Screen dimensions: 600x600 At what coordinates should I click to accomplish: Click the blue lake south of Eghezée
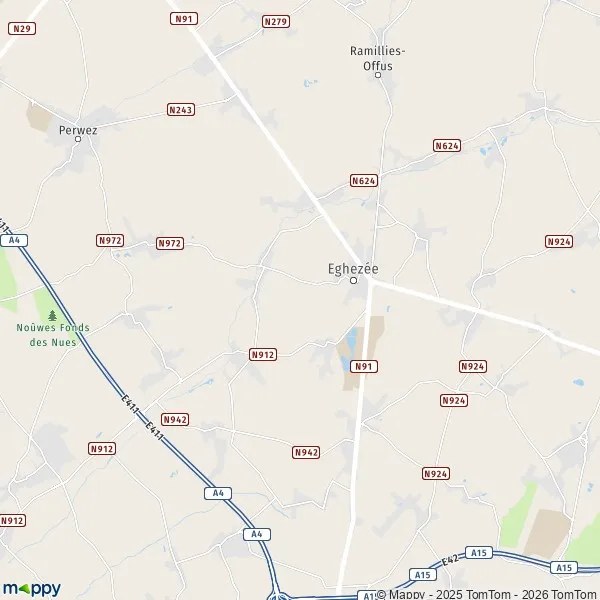point(350,347)
